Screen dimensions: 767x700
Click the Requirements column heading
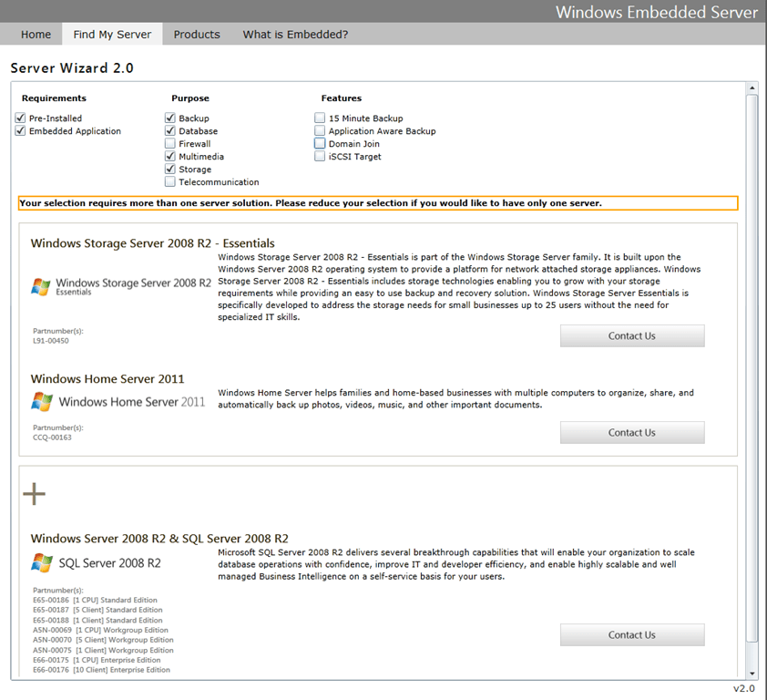tap(54, 98)
